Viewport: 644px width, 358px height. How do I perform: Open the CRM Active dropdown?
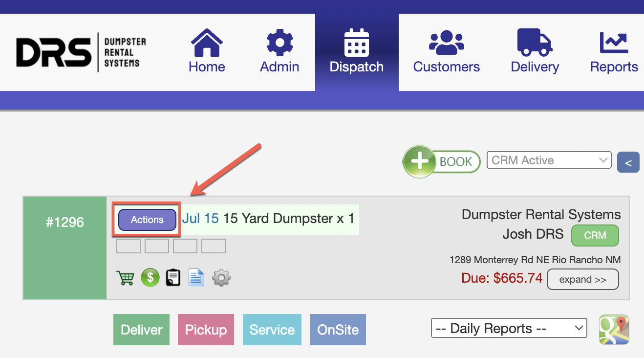(549, 160)
